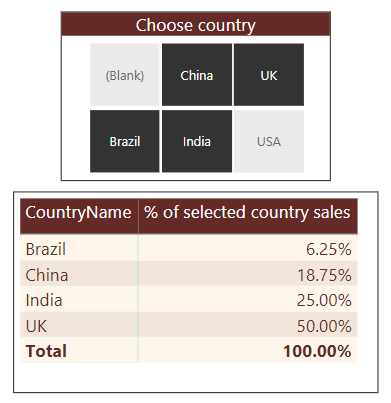The width and height of the screenshot is (391, 403).
Task: Deselect the China slicer tile
Action: pos(197,75)
